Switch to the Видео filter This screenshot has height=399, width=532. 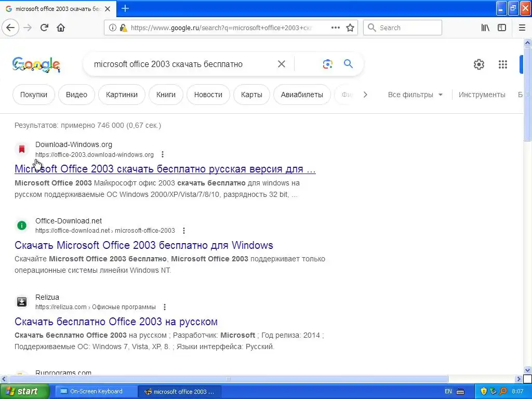click(x=76, y=95)
